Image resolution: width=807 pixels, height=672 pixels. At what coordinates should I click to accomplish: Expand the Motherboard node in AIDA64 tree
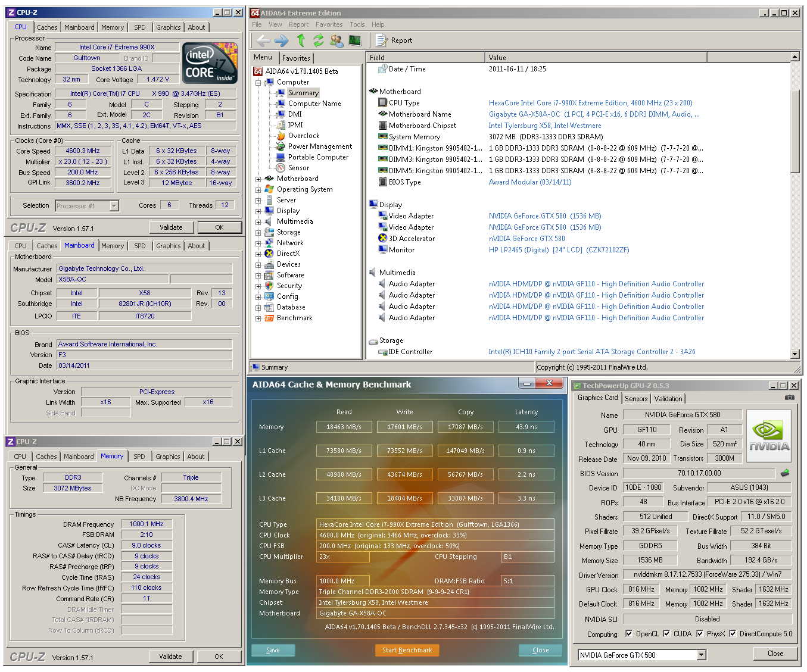pos(258,179)
